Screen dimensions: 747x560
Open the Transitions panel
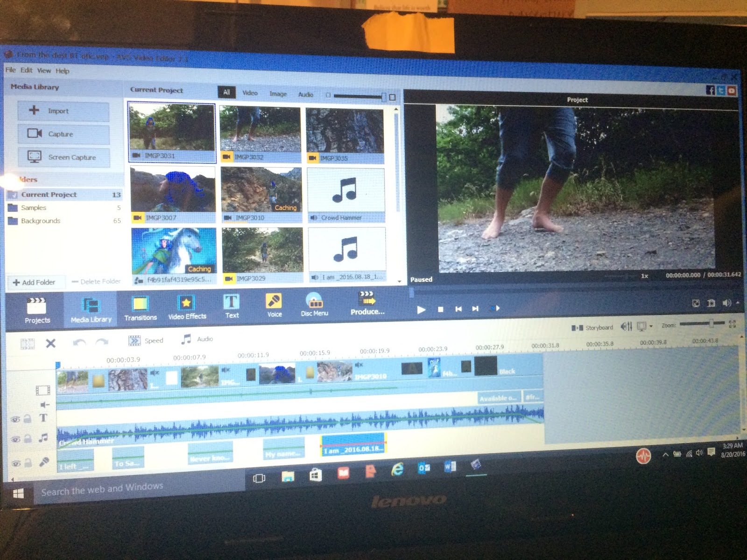pos(141,308)
